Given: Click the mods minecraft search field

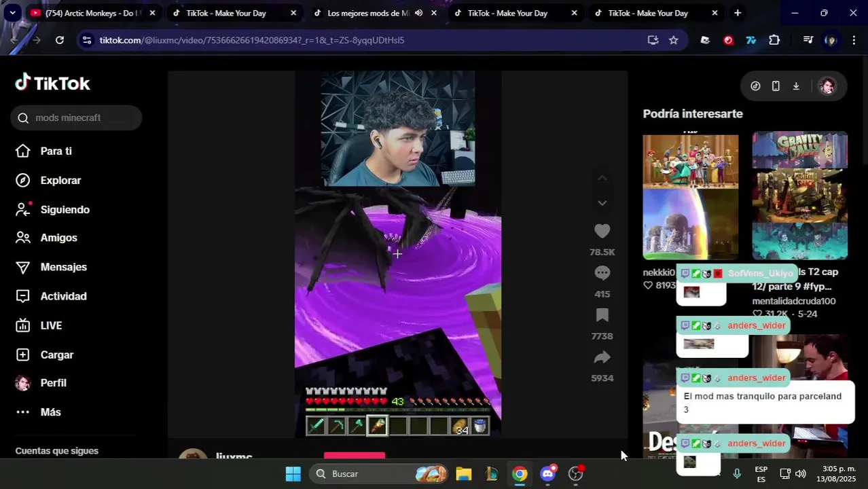Looking at the screenshot, I should tap(76, 117).
